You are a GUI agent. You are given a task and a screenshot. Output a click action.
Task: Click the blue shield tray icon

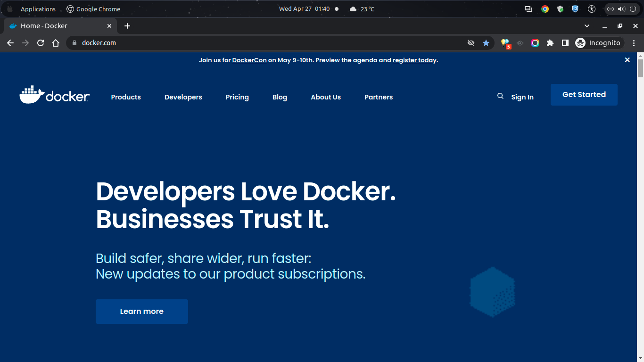pos(575,9)
